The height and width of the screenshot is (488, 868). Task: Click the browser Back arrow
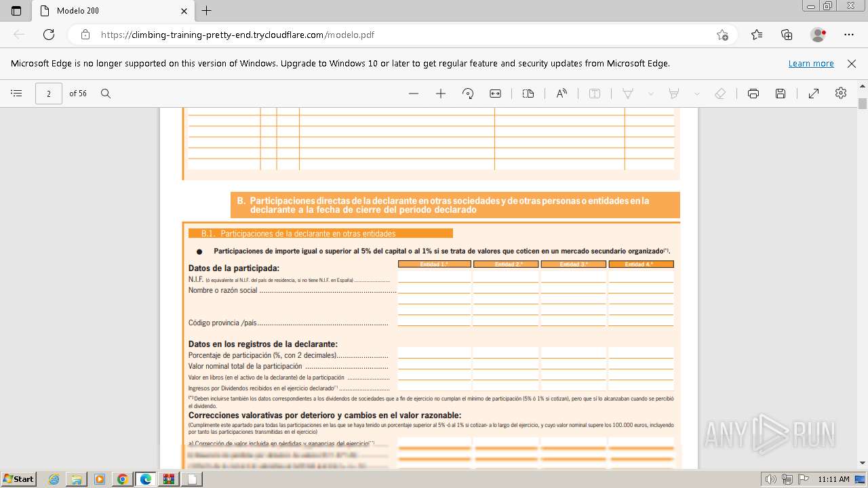pyautogui.click(x=19, y=35)
